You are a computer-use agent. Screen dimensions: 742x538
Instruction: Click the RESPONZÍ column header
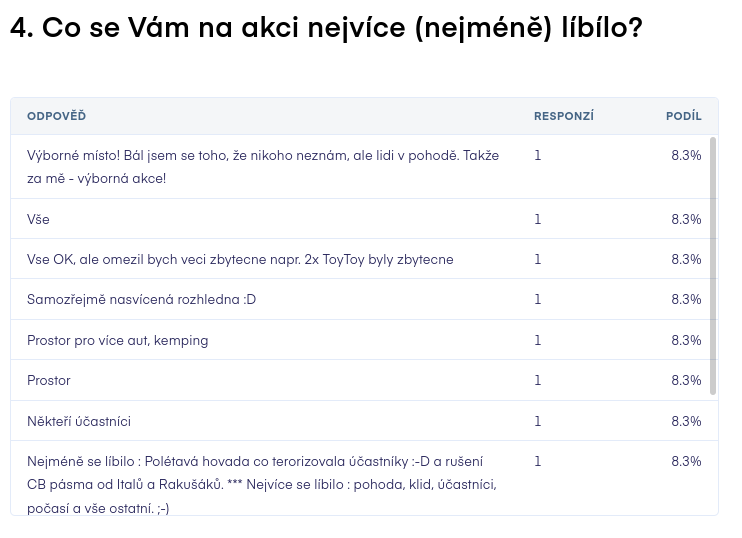[x=564, y=116]
